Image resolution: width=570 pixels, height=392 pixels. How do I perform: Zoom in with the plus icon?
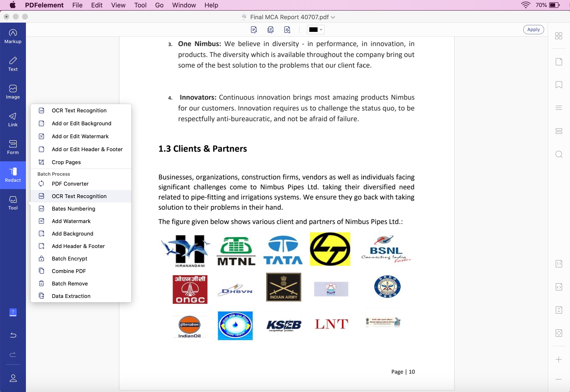pos(558,360)
